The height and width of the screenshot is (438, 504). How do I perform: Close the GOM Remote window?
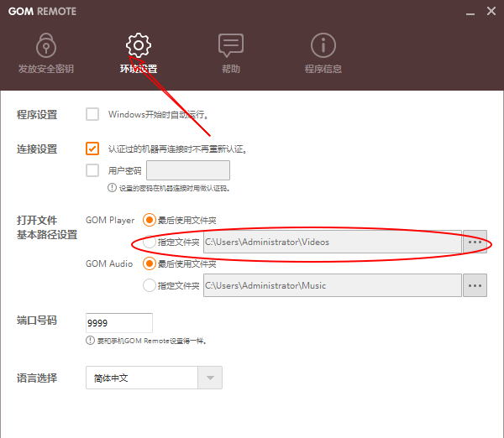[x=491, y=11]
